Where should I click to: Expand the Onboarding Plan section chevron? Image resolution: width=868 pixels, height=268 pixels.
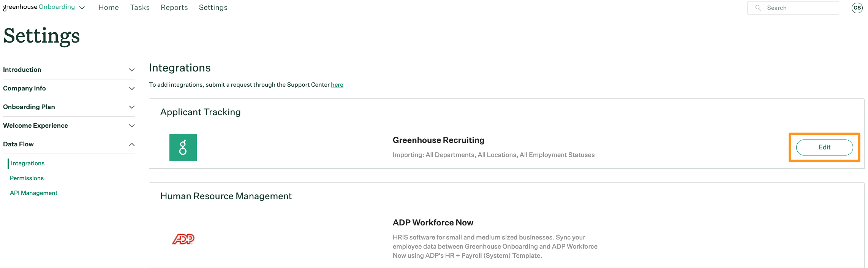(x=132, y=107)
